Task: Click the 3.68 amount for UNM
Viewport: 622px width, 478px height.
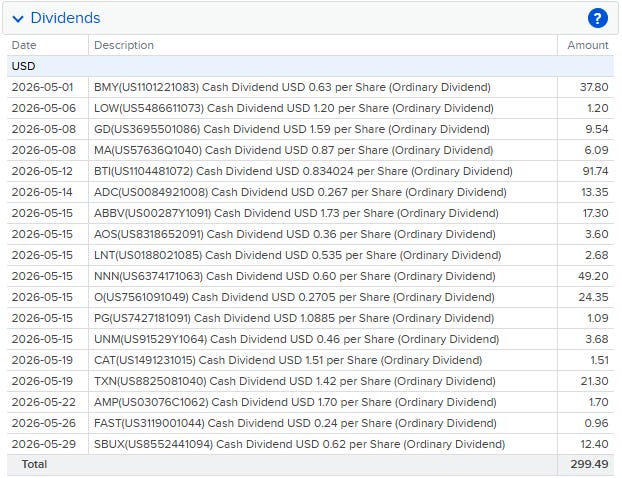Action: [597, 340]
